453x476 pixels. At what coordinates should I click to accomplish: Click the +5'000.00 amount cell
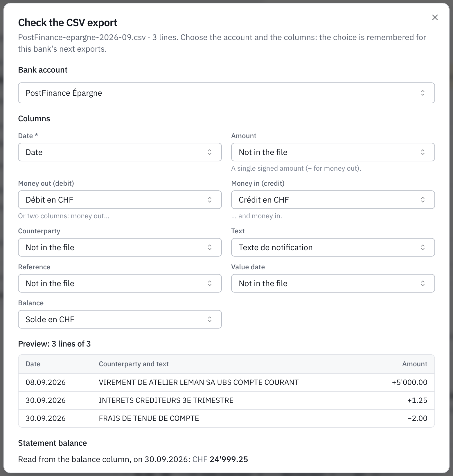click(409, 382)
